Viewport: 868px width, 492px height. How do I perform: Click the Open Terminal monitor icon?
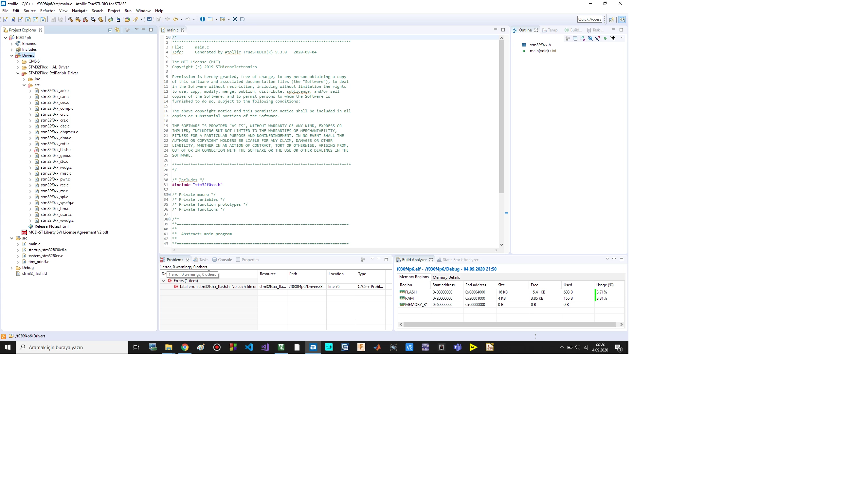point(149,19)
